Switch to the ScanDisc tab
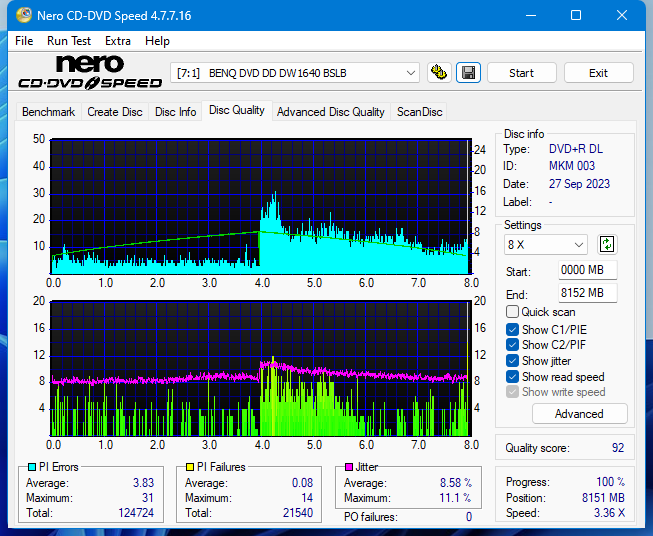This screenshot has width=653, height=536. 419,112
